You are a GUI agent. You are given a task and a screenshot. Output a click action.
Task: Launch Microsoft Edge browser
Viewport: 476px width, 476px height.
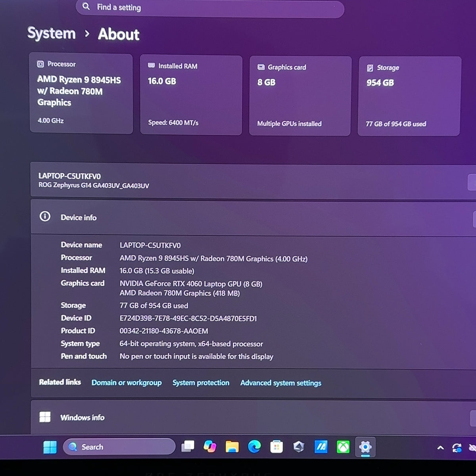pos(254,447)
